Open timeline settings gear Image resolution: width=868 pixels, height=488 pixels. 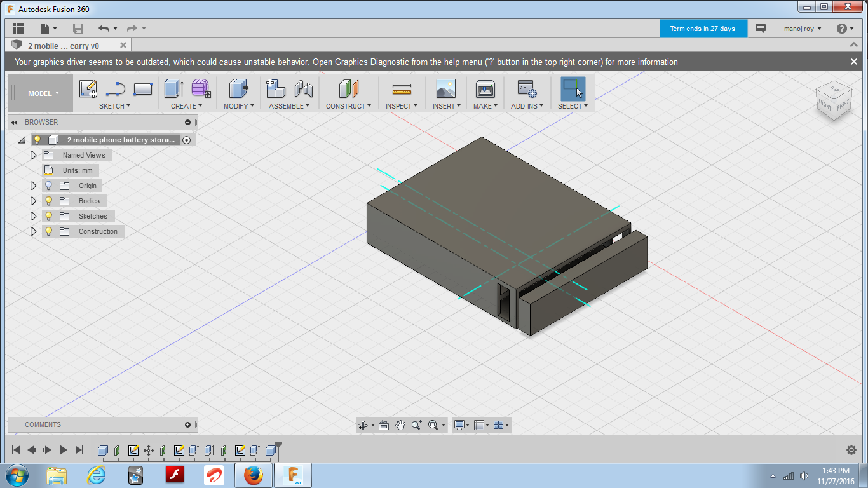851,450
